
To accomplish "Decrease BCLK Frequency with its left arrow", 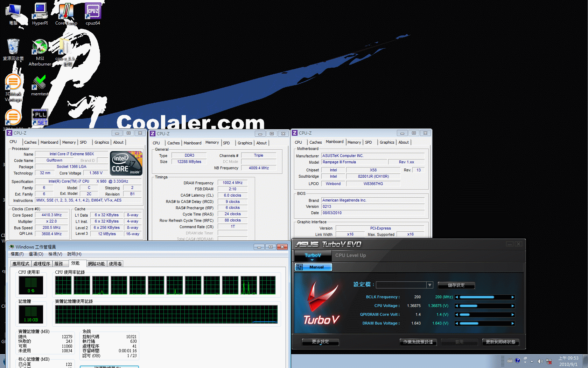I will click(456, 297).
